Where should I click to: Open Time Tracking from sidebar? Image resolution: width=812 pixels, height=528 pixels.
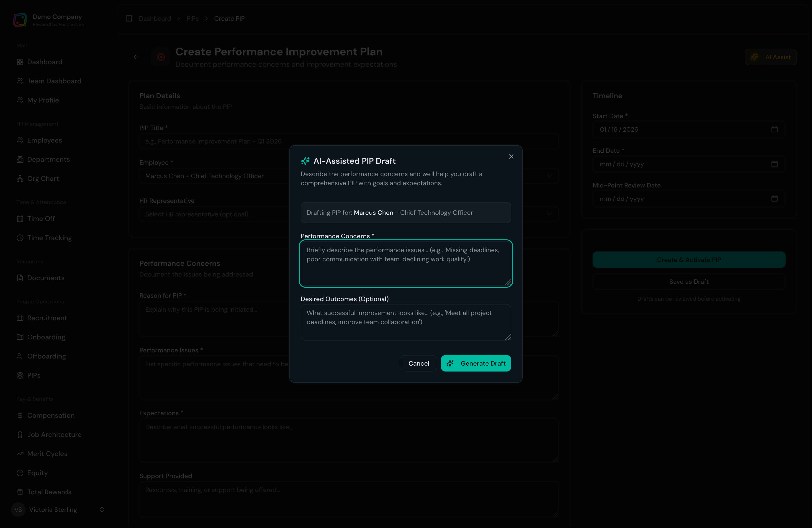49,238
